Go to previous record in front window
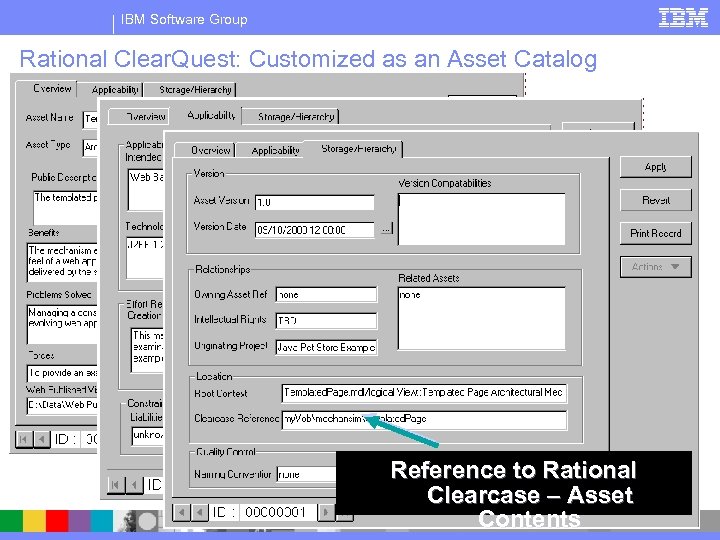The image size is (720, 540). (199, 512)
